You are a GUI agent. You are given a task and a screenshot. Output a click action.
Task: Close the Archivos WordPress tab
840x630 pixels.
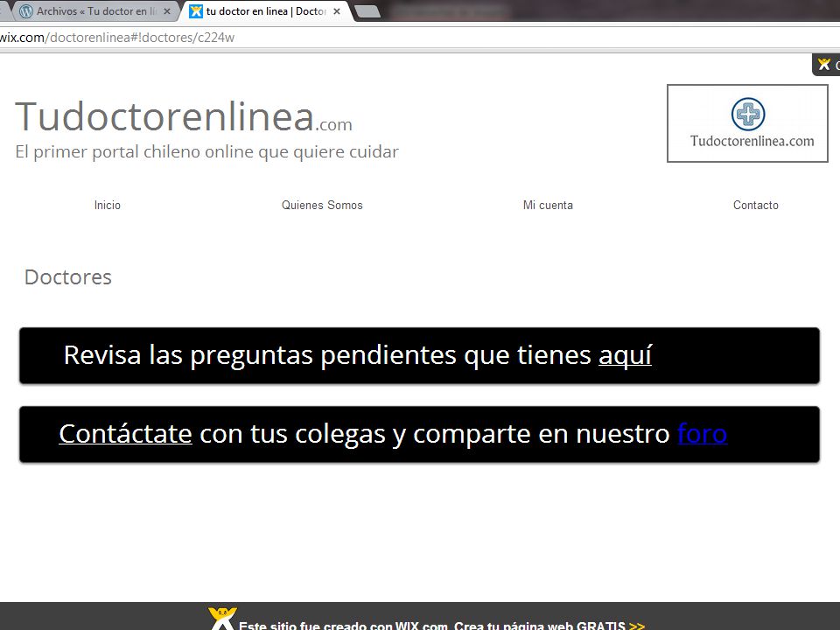pos(167,11)
